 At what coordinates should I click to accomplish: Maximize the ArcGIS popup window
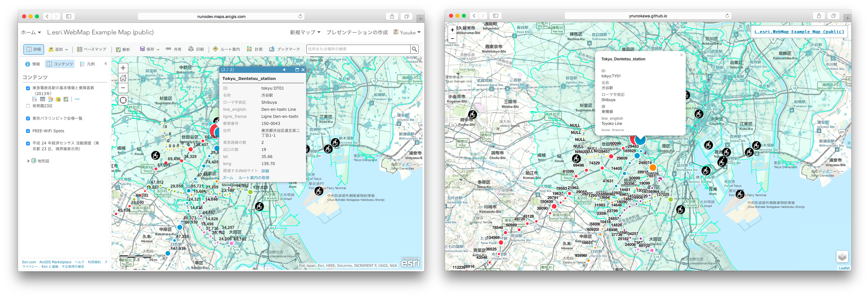tap(297, 70)
